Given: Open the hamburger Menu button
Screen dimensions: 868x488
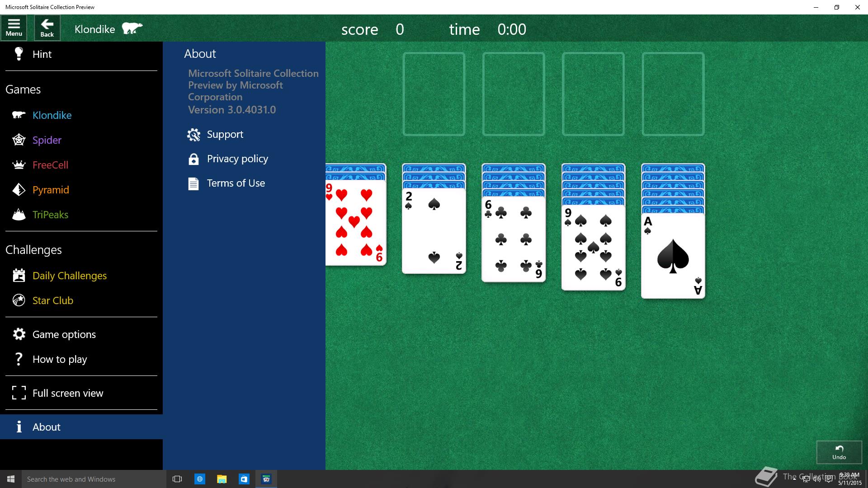Looking at the screenshot, I should (x=14, y=28).
